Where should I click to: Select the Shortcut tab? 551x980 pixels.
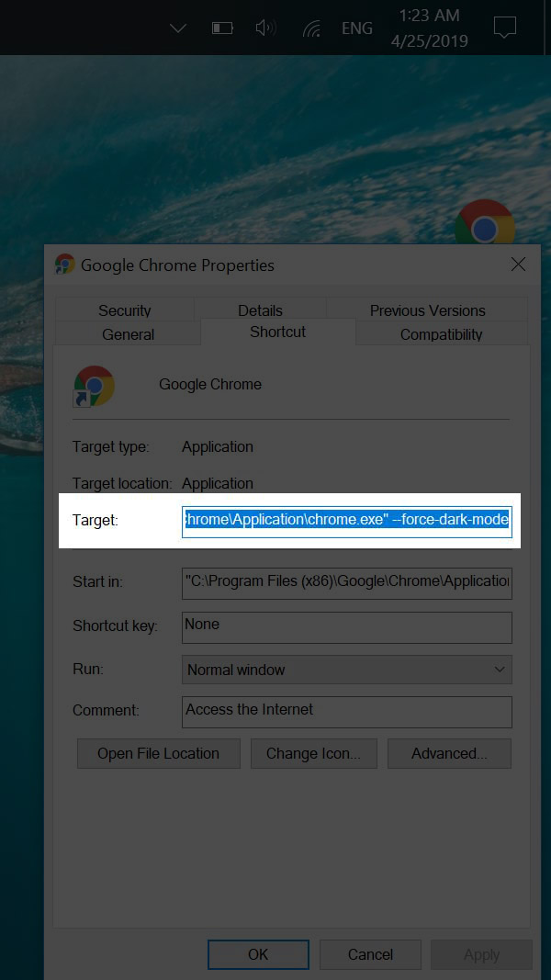(x=278, y=332)
